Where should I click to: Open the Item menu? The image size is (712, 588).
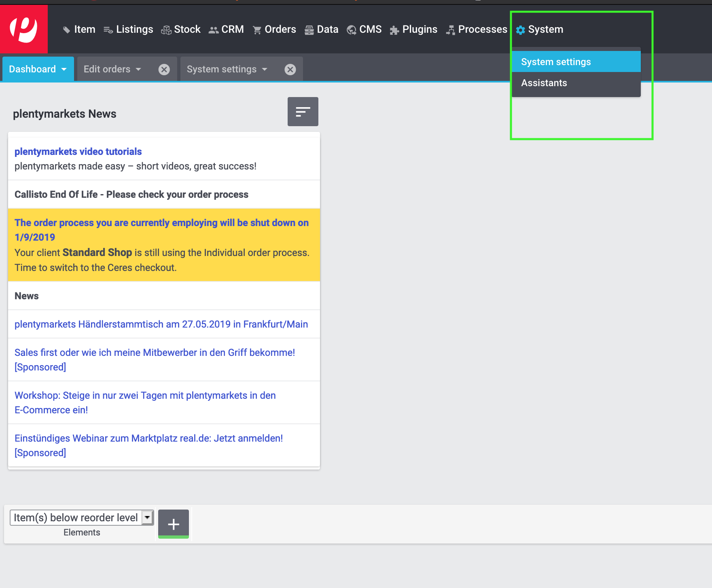tap(85, 30)
